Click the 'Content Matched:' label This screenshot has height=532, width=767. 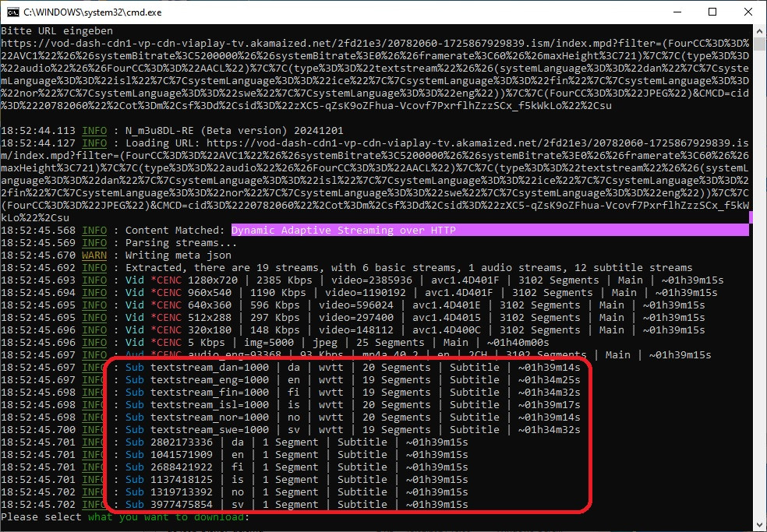[175, 231]
